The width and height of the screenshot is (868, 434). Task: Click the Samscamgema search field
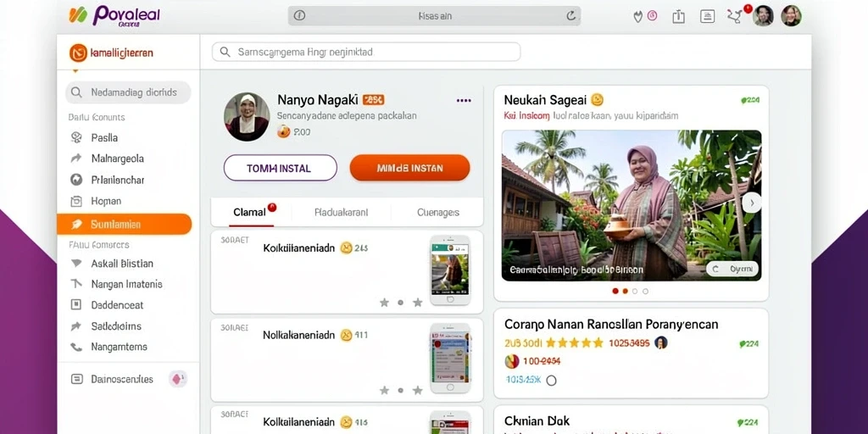tap(366, 52)
